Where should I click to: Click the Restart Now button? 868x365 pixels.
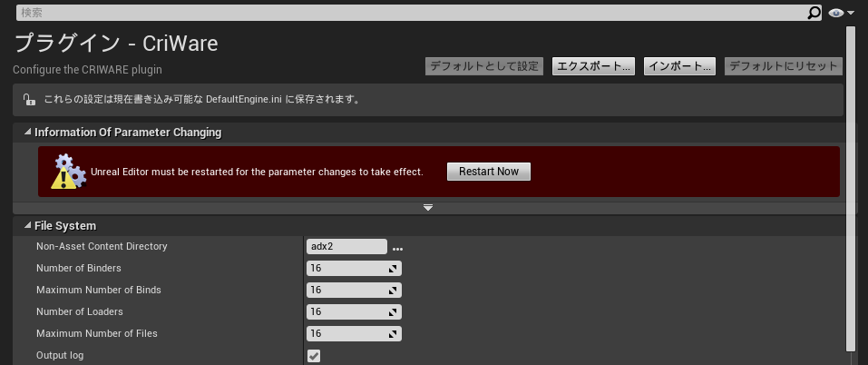[489, 171]
